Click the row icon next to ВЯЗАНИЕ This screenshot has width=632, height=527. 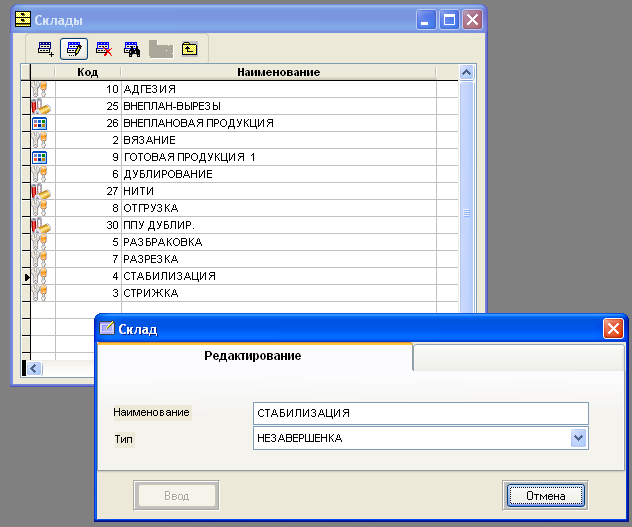(x=40, y=140)
